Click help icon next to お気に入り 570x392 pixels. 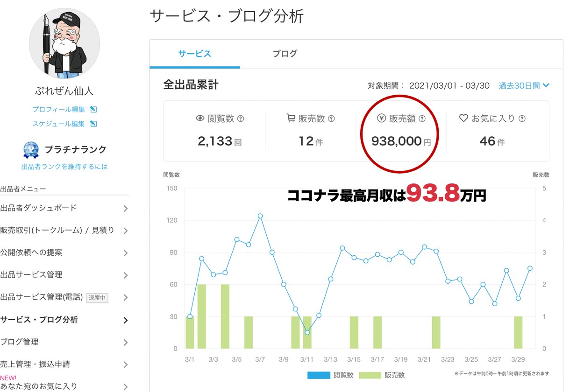click(522, 119)
